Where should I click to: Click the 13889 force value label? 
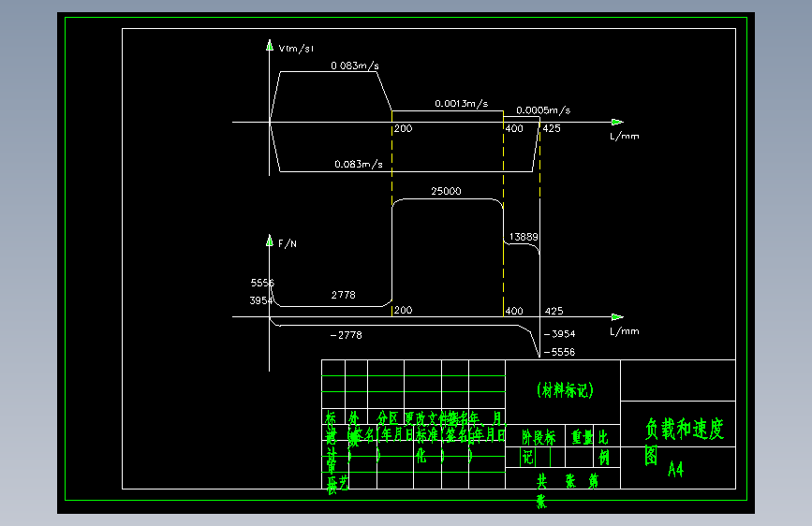(524, 237)
